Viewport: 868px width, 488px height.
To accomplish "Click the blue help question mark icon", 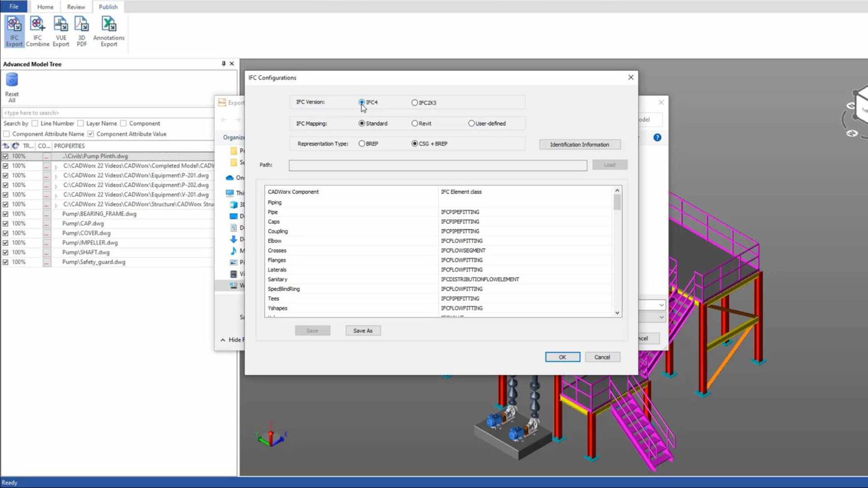I will coord(657,137).
